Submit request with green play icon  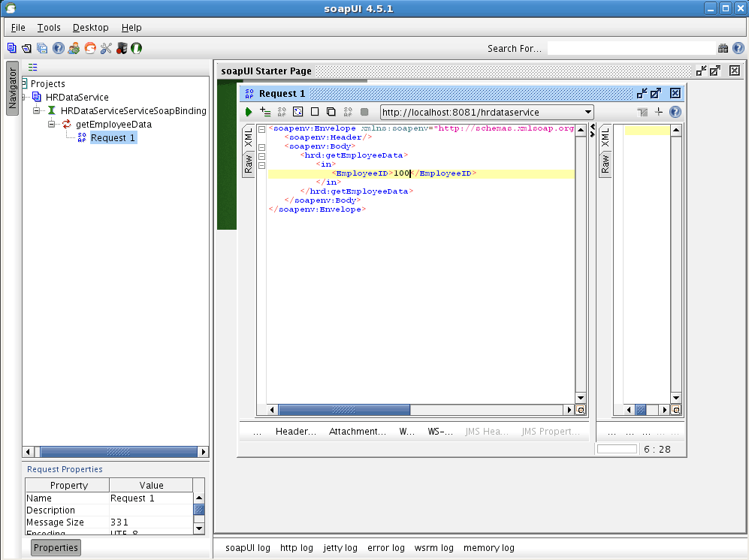click(x=249, y=112)
